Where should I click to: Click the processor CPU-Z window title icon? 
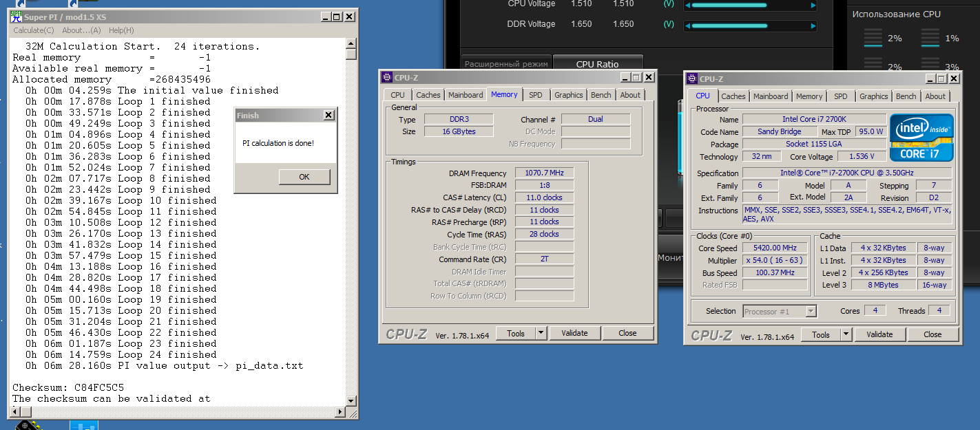692,78
